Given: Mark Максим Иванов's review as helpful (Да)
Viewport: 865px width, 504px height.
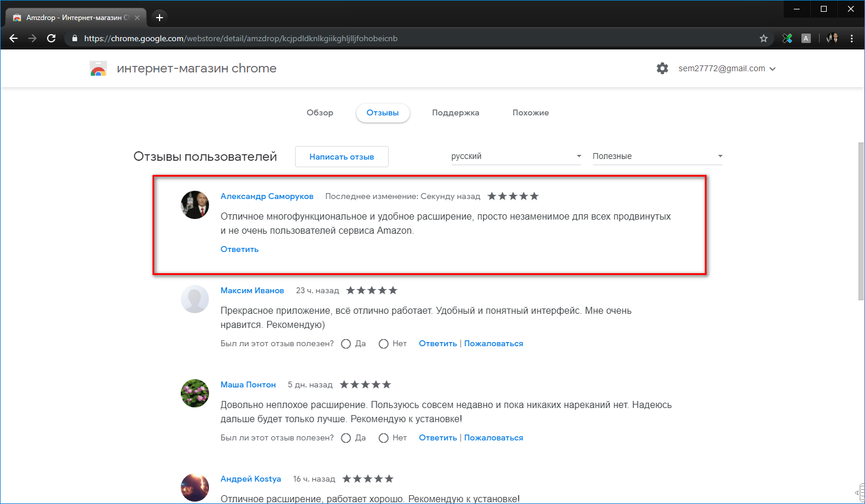Looking at the screenshot, I should [x=346, y=344].
